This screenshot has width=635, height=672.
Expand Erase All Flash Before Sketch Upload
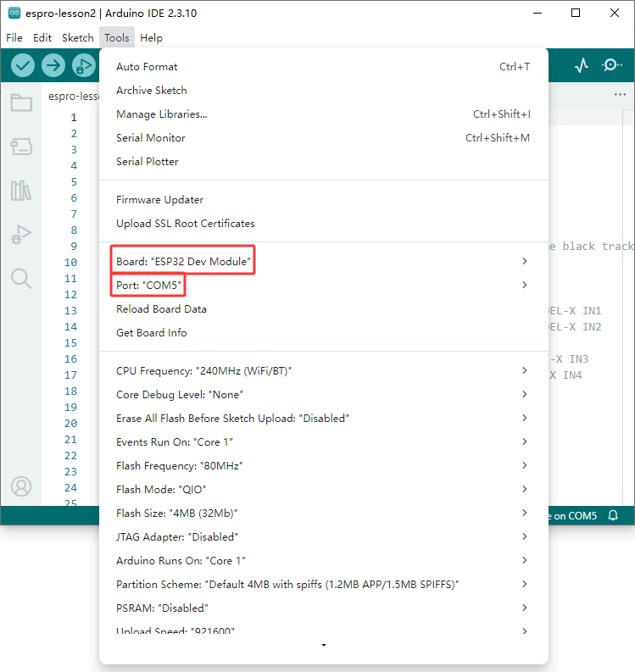324,419
